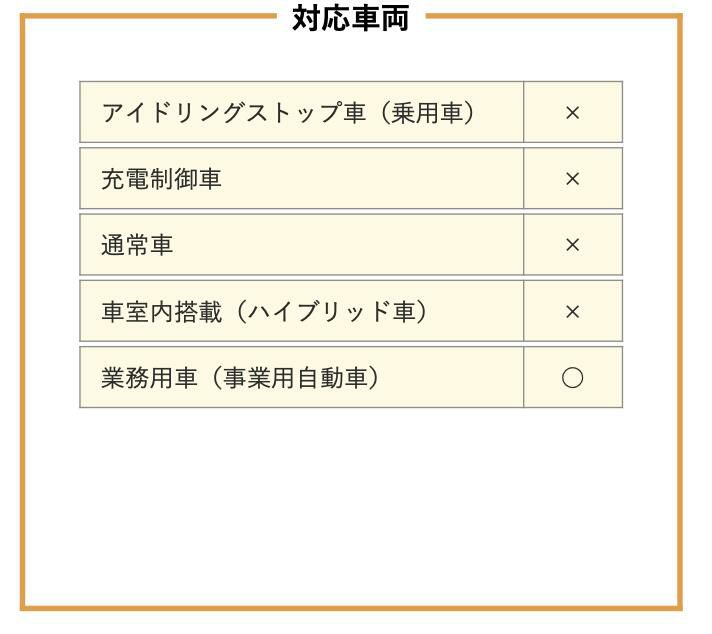This screenshot has width=712, height=634.
Task: Click the orange line left of 対応車両
Action: tap(150, 17)
